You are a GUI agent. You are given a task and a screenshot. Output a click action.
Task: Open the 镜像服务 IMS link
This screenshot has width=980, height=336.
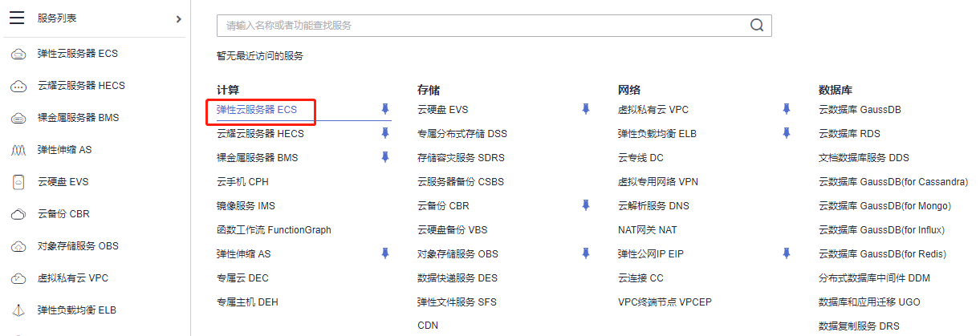point(246,206)
